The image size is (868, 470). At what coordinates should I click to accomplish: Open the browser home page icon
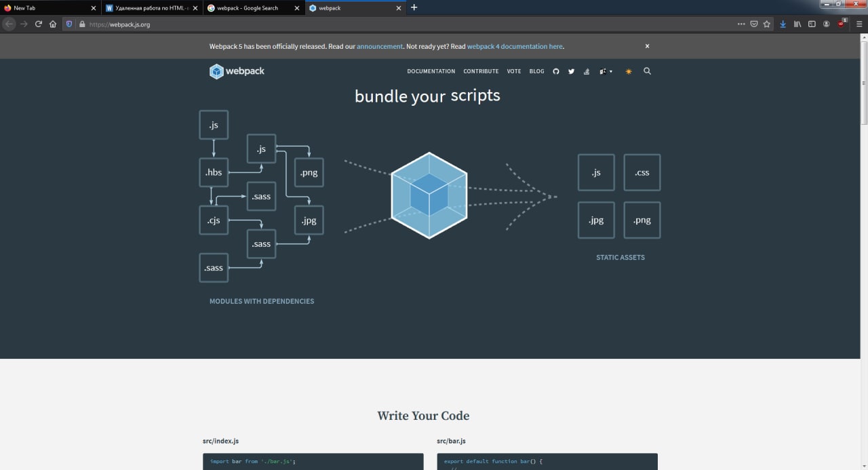[53, 24]
